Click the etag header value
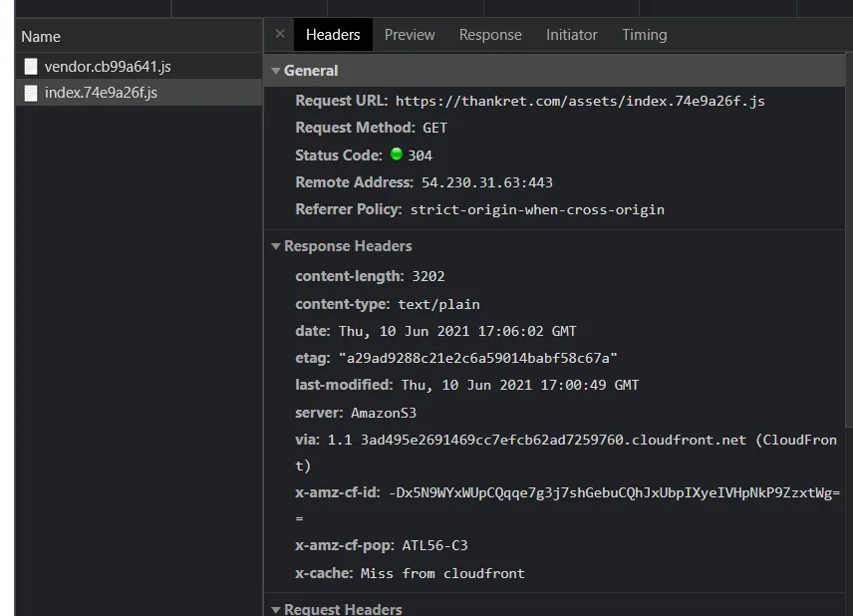 [477, 358]
